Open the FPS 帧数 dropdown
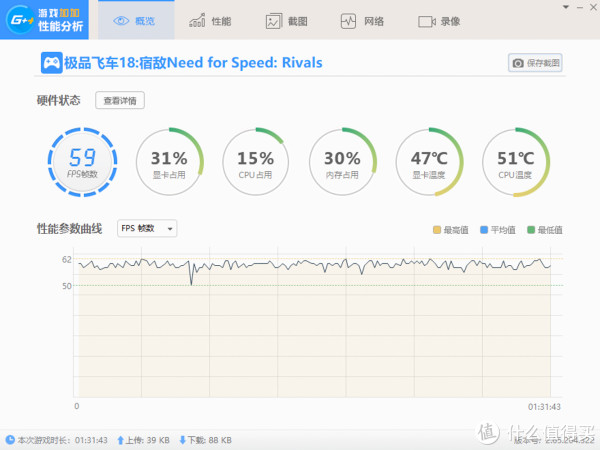Viewport: 600px width, 450px height. click(147, 228)
